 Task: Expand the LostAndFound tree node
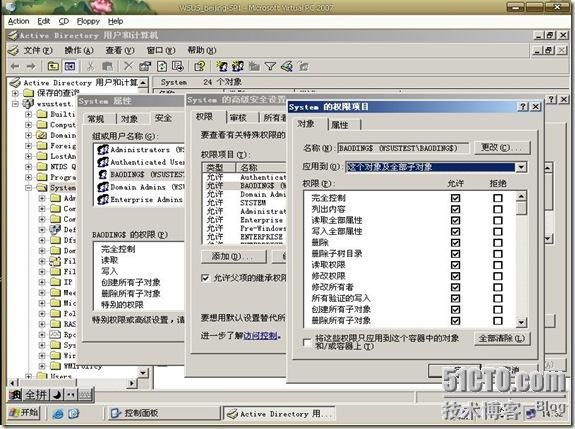pos(29,156)
